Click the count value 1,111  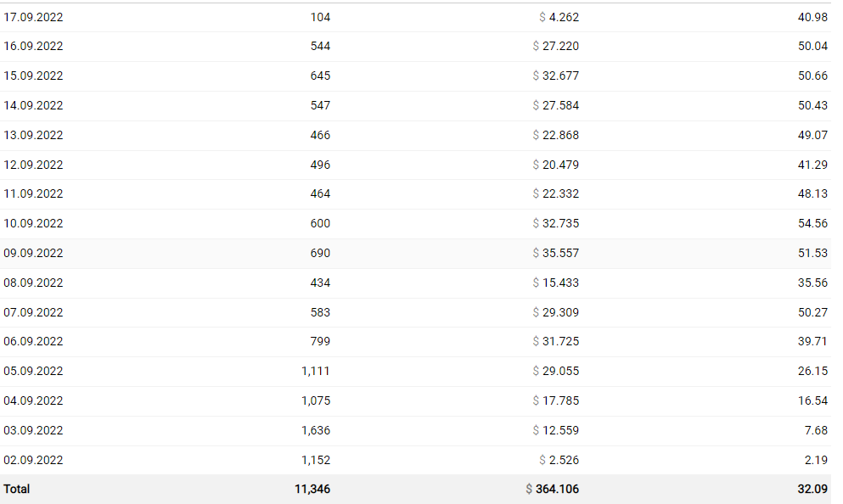[316, 371]
